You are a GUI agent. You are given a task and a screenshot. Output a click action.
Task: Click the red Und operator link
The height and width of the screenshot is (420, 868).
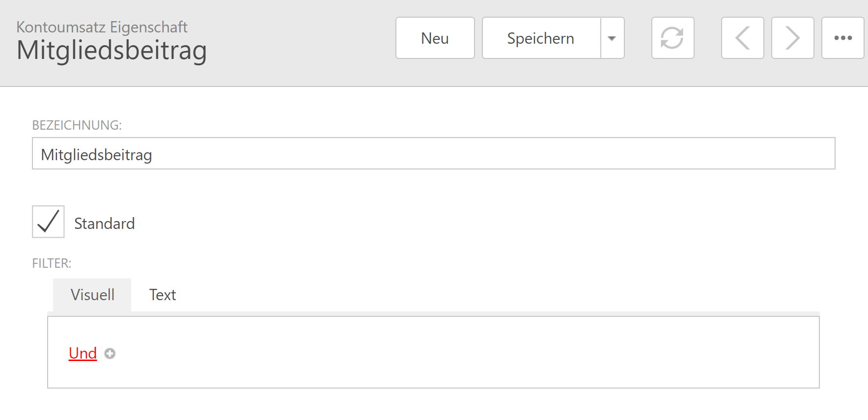click(83, 353)
